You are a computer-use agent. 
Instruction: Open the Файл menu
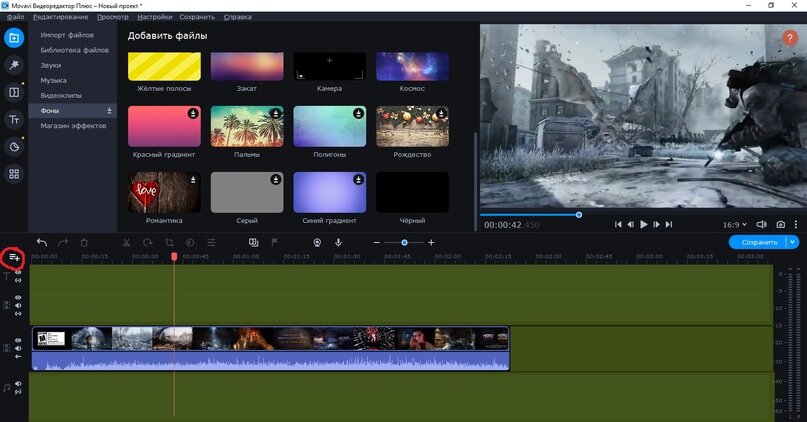pyautogui.click(x=15, y=17)
